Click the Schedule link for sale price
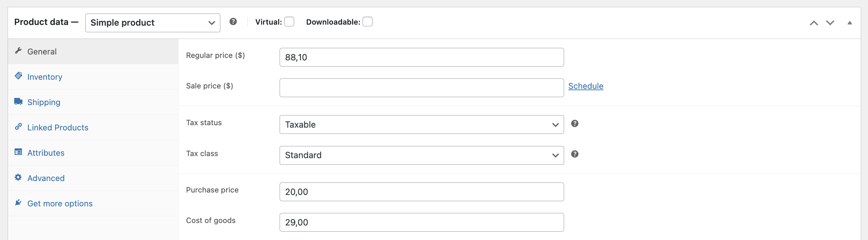Screen dimensions: 868x240 586,86
